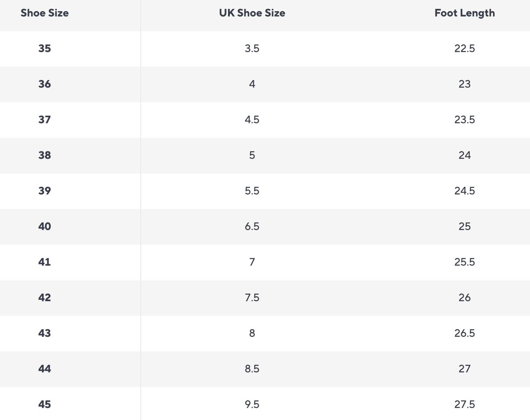Select the shoe size 40 cell
530x420 pixels.
point(45,226)
